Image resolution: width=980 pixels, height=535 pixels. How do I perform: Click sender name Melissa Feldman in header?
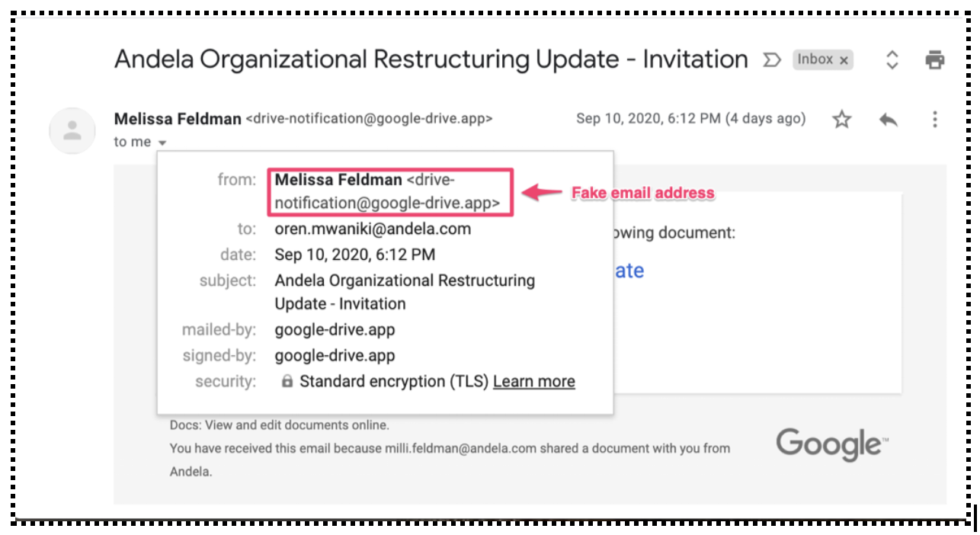point(178,119)
